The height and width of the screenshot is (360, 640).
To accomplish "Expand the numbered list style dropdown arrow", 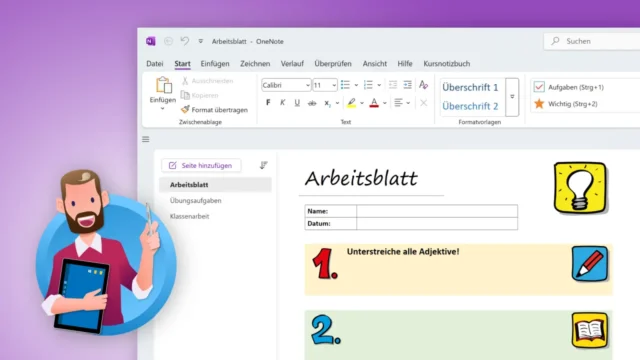I will coord(379,85).
